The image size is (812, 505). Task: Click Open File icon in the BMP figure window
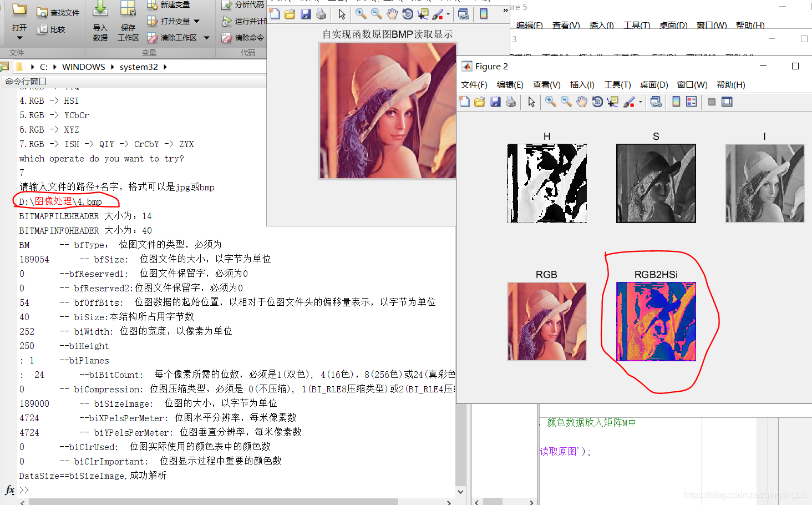(x=290, y=14)
